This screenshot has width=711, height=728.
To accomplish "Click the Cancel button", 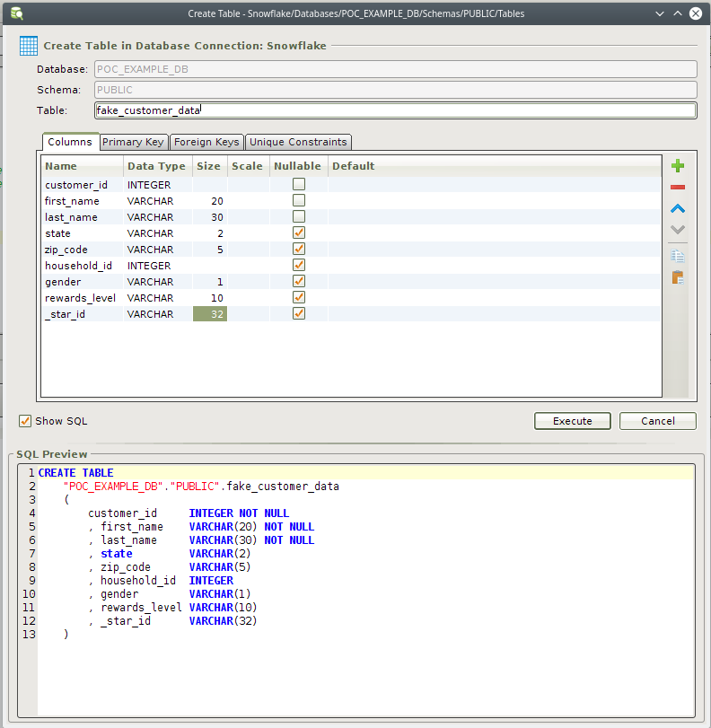I will click(658, 421).
